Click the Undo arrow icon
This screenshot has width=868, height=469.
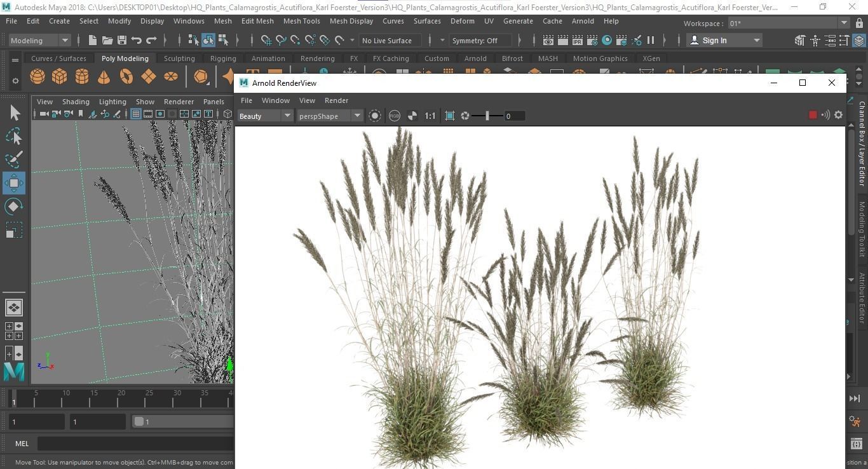pyautogui.click(x=137, y=40)
